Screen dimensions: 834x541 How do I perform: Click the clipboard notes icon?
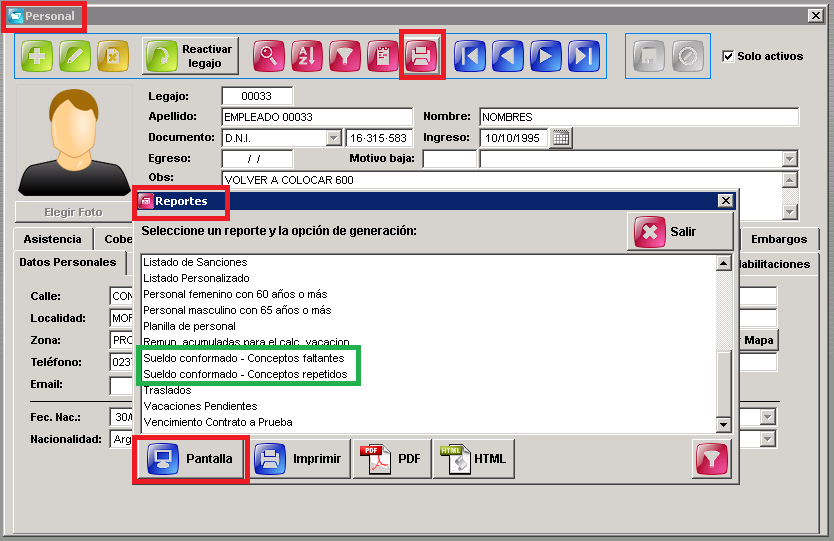[x=383, y=56]
